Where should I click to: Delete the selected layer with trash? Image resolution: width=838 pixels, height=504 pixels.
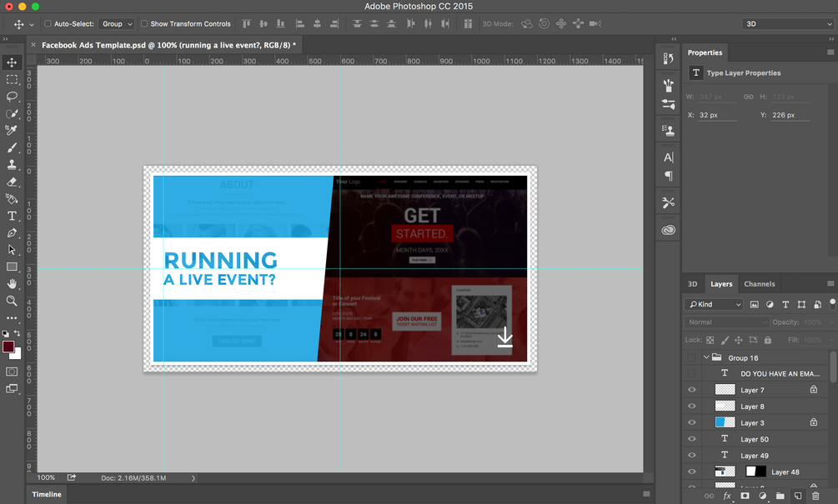(815, 496)
